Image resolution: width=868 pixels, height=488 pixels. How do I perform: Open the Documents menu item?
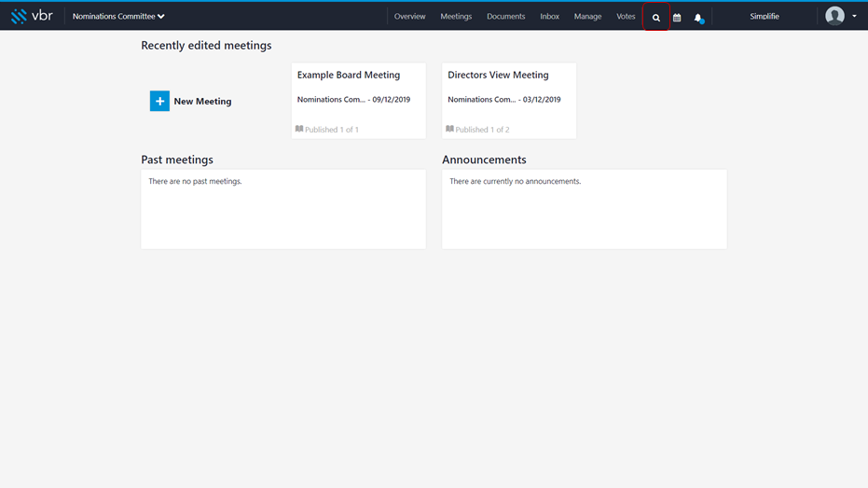506,16
